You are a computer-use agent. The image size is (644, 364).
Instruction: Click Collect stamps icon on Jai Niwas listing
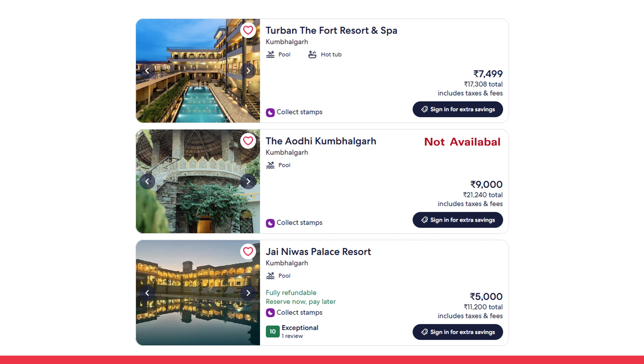[x=270, y=313]
